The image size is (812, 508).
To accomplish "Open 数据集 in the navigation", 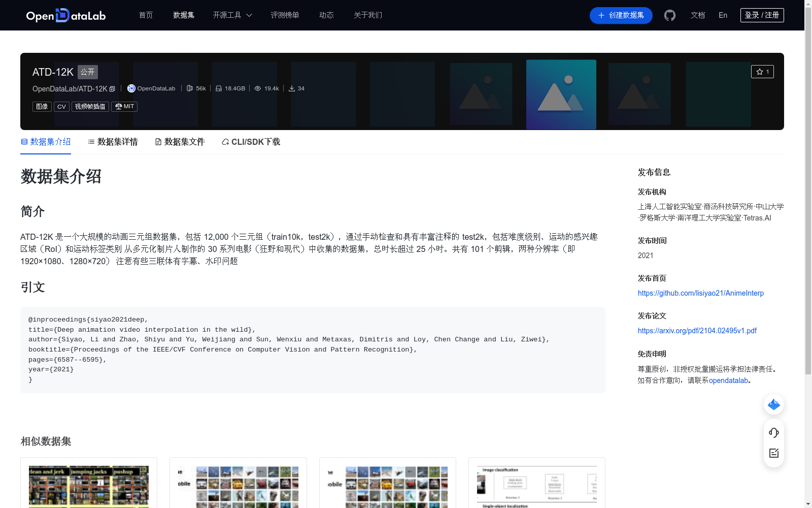I will click(184, 15).
